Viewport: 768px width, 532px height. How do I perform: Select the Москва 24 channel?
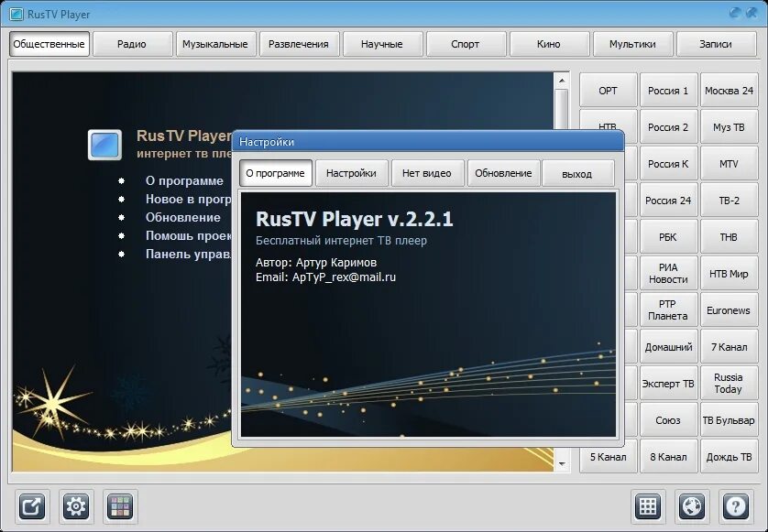pos(729,91)
